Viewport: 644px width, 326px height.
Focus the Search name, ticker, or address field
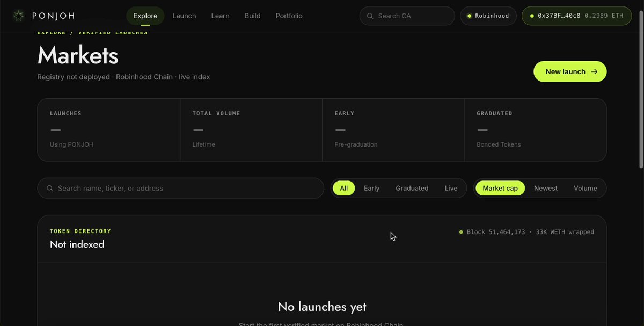coord(180,189)
